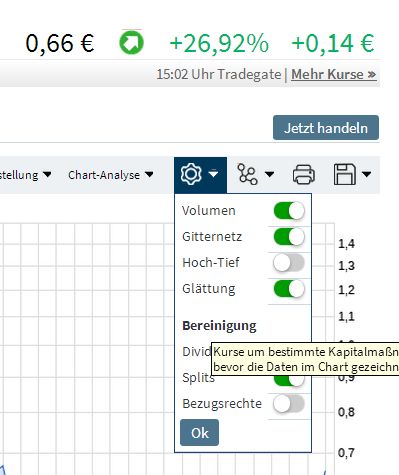
Task: Click the 0,8 axis label
Action: [x=346, y=412]
